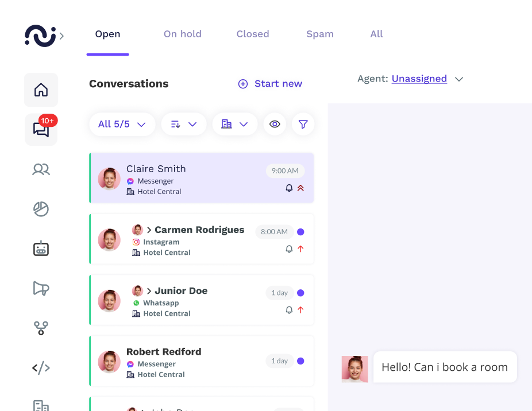Open the filter funnel button
This screenshot has height=411, width=532.
point(303,124)
